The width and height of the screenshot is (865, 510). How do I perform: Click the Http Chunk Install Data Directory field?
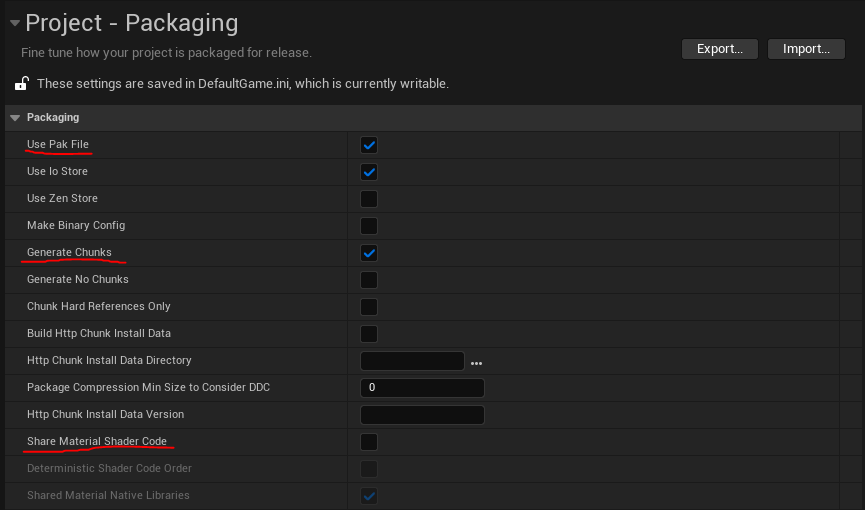pos(412,361)
